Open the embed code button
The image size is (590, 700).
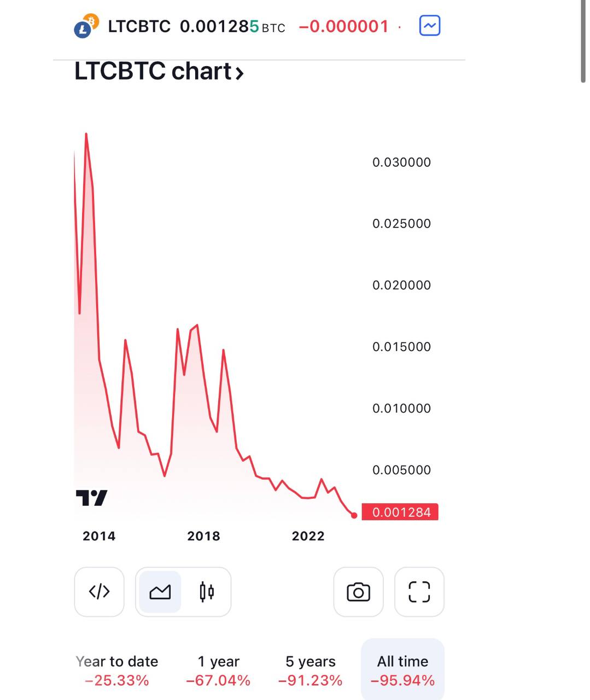click(99, 592)
